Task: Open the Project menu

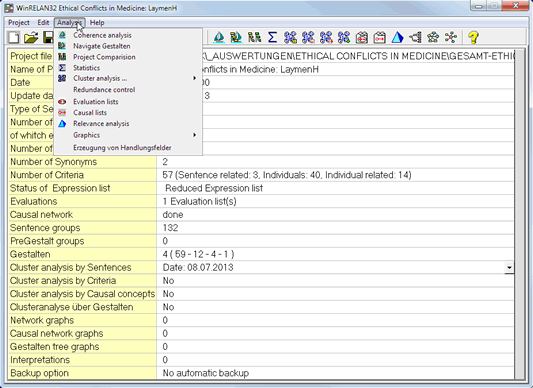Action: pyautogui.click(x=19, y=22)
